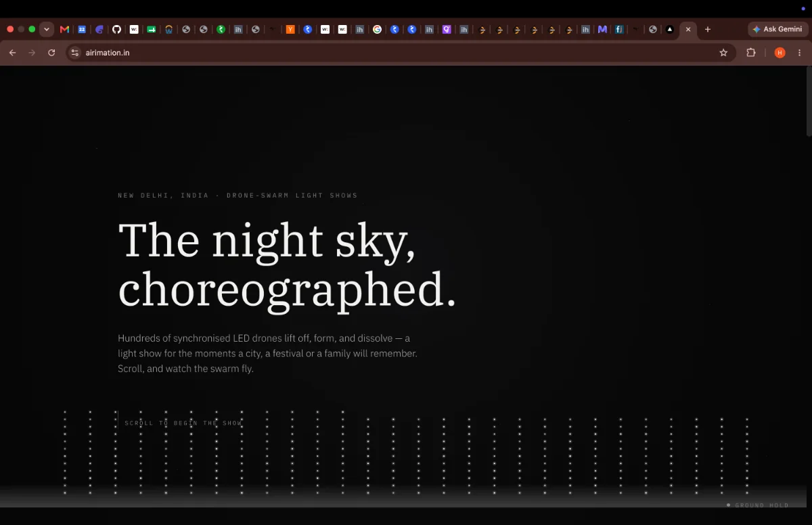Click the 'GROUND HOLD' status indicator
Image resolution: width=812 pixels, height=525 pixels.
click(758, 505)
